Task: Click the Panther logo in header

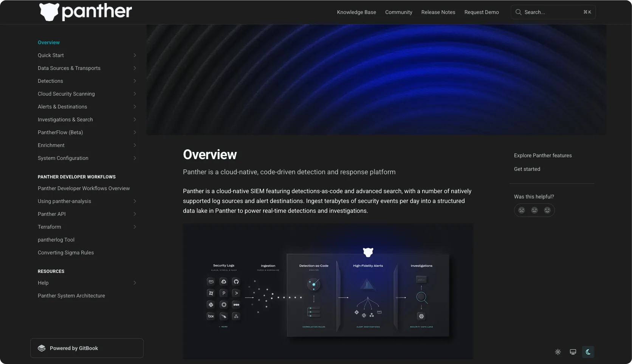Action: [x=85, y=12]
